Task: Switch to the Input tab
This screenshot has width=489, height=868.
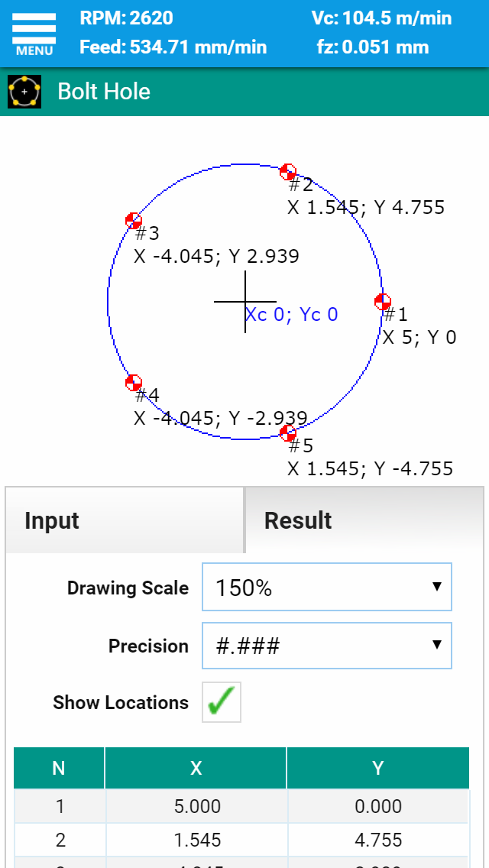Action: click(x=125, y=520)
